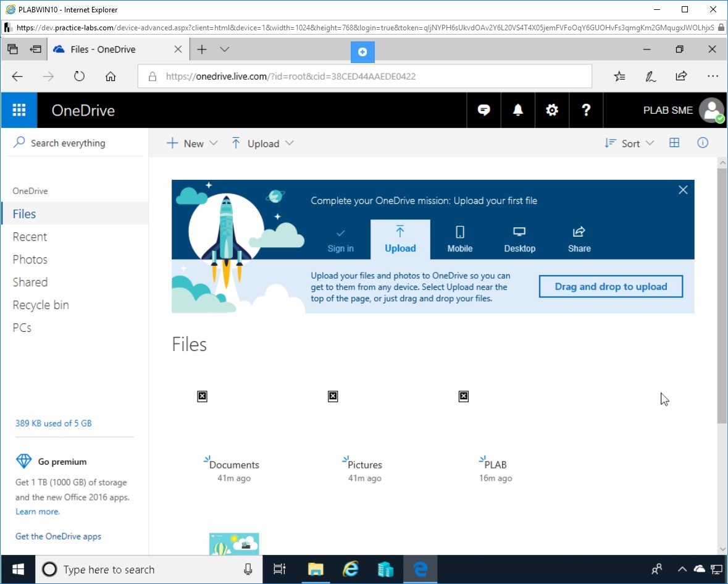Refresh the OneDrive page
The height and width of the screenshot is (584, 728).
(80, 76)
